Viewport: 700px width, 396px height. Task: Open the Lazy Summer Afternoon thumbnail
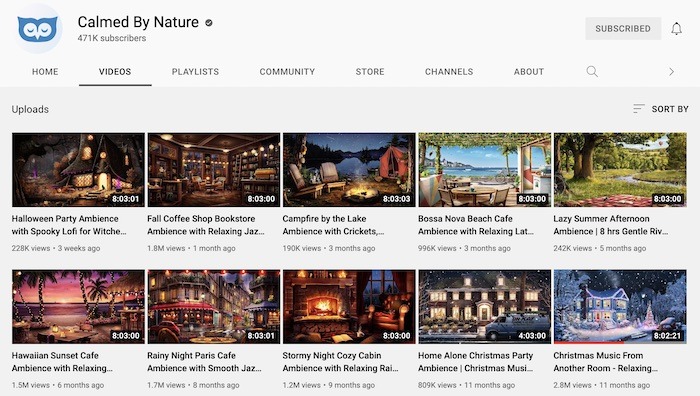pyautogui.click(x=620, y=170)
